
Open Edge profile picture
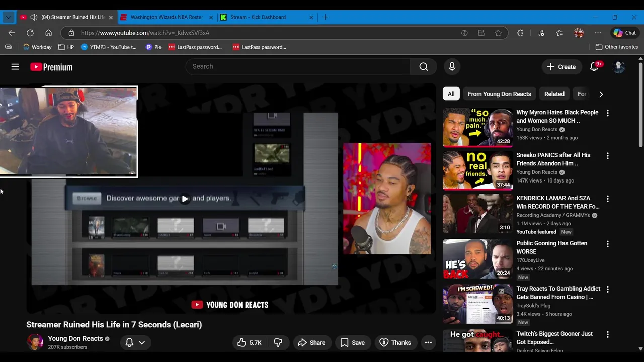tap(579, 33)
